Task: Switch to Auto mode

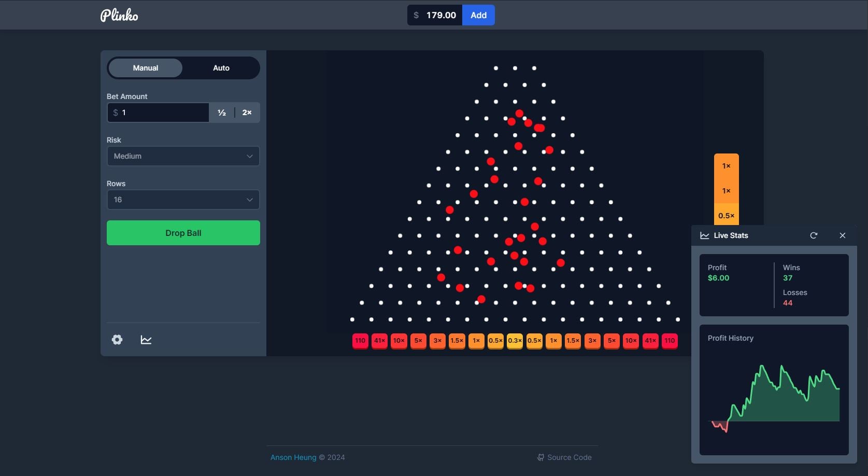Action: 221,68
